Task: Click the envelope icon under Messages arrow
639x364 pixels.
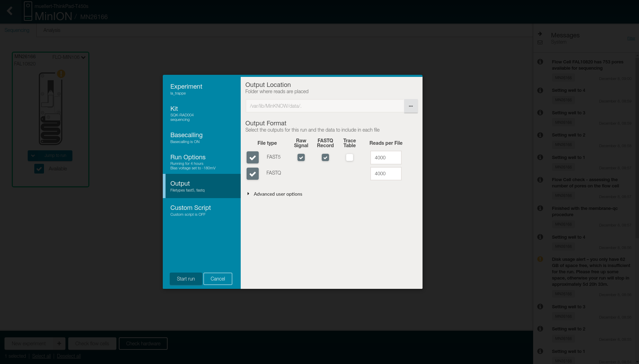Action: pyautogui.click(x=540, y=43)
